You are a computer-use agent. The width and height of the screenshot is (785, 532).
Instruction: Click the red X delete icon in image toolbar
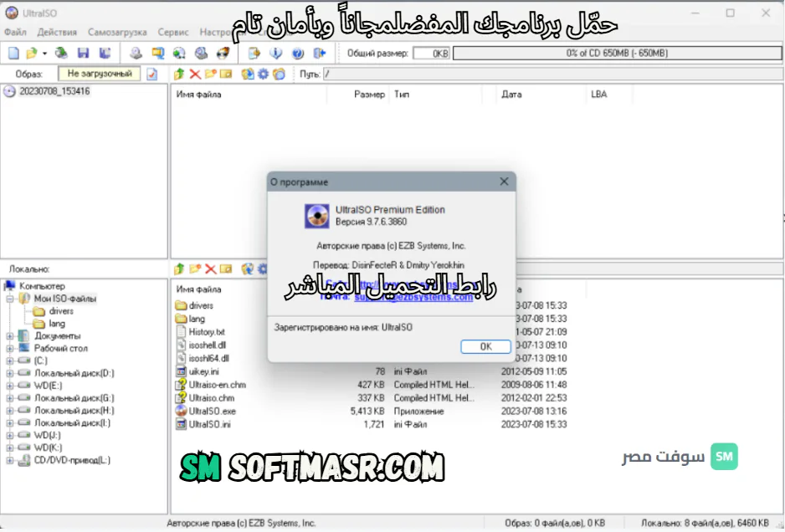click(x=195, y=74)
